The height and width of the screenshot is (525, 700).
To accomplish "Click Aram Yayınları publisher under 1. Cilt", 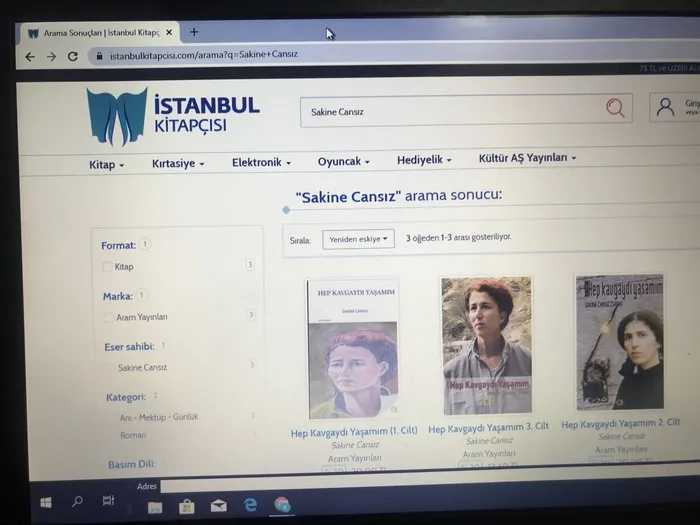I will (355, 458).
